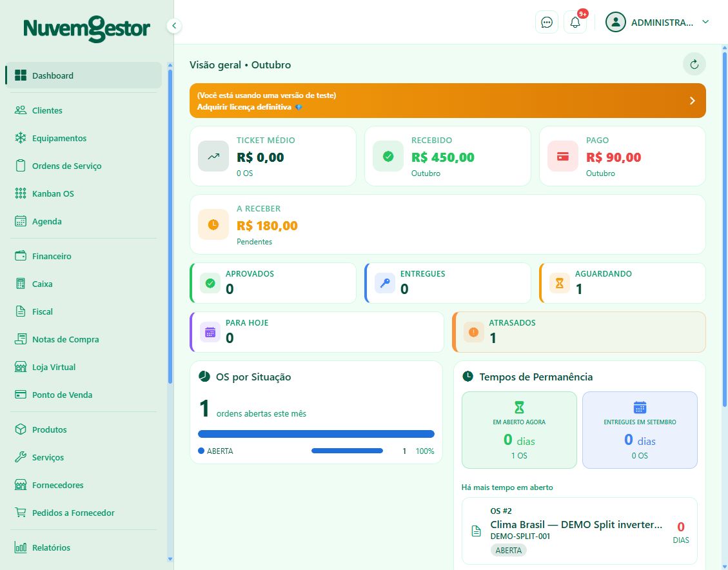Open Ordens de Serviço in sidebar
The width and height of the screenshot is (728, 570).
tap(84, 166)
